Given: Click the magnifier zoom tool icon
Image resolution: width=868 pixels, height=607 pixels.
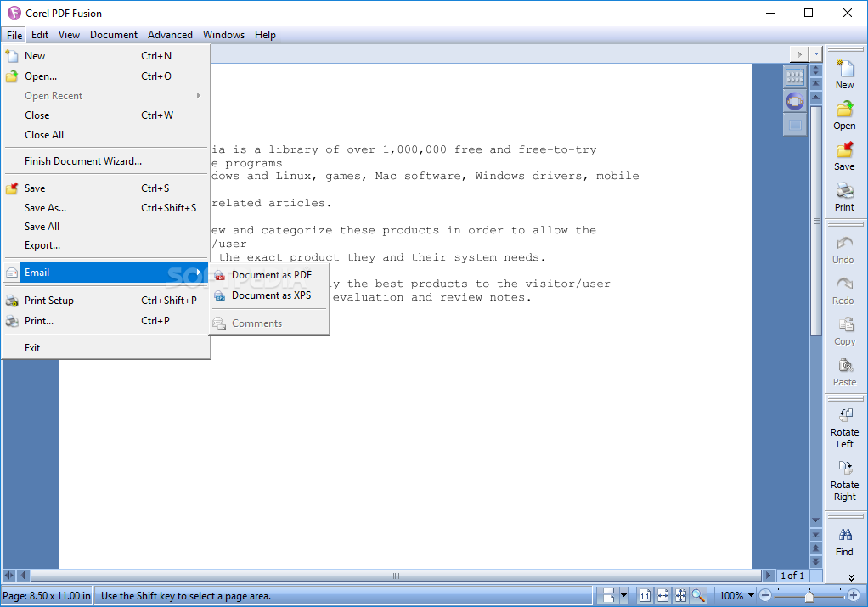Looking at the screenshot, I should pos(698,596).
